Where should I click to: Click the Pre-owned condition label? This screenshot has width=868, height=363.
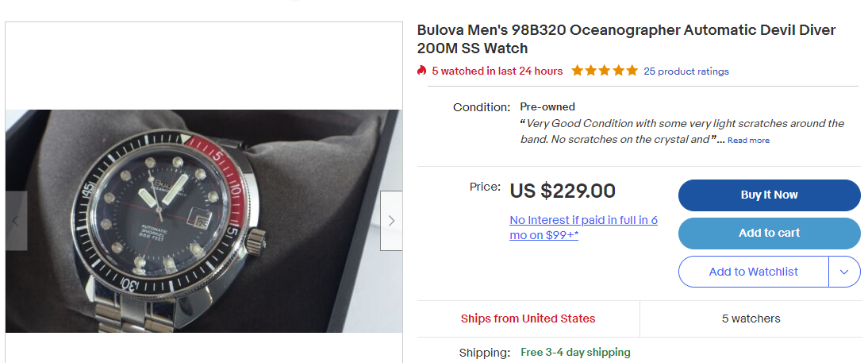547,106
